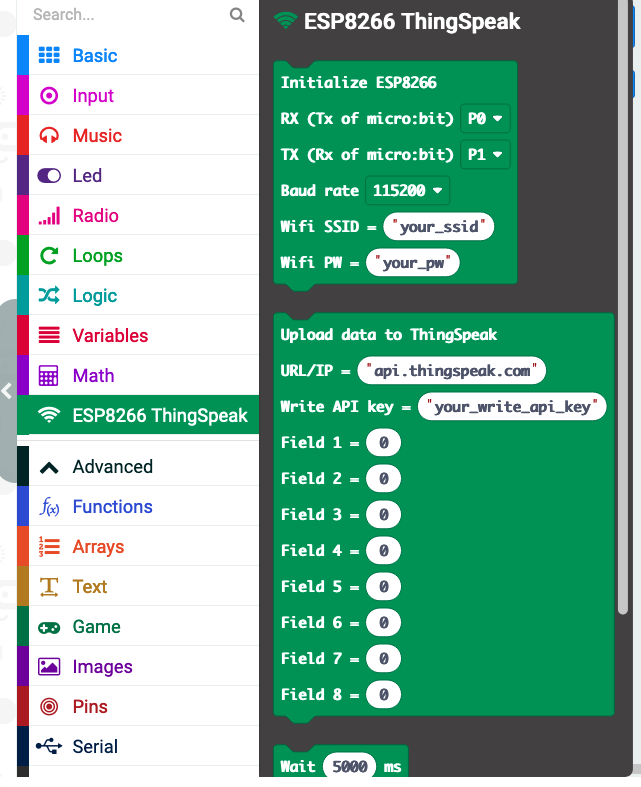Select the Logic shuffle icon
Image resolution: width=641 pixels, height=787 pixels.
(49, 296)
